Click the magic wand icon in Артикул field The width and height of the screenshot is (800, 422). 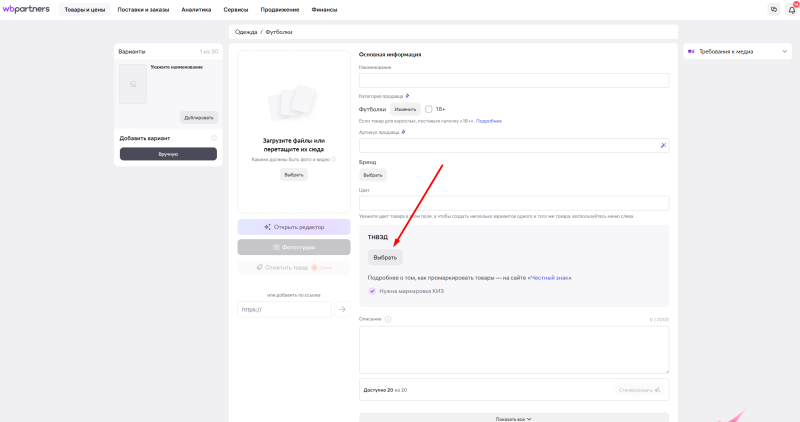point(662,145)
